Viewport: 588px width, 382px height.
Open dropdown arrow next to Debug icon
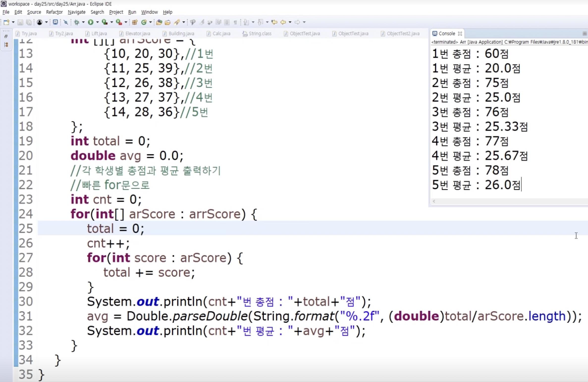click(83, 22)
